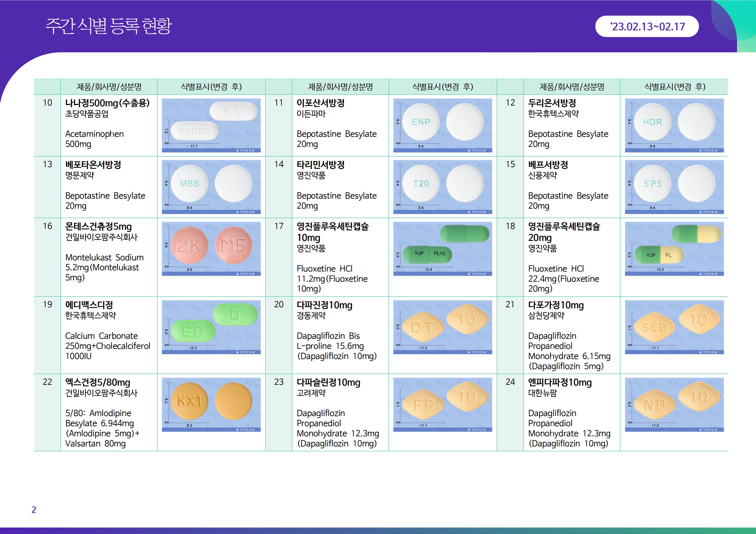Click the diamond tablet engraved SCD
The image size is (756, 534).
654,327
